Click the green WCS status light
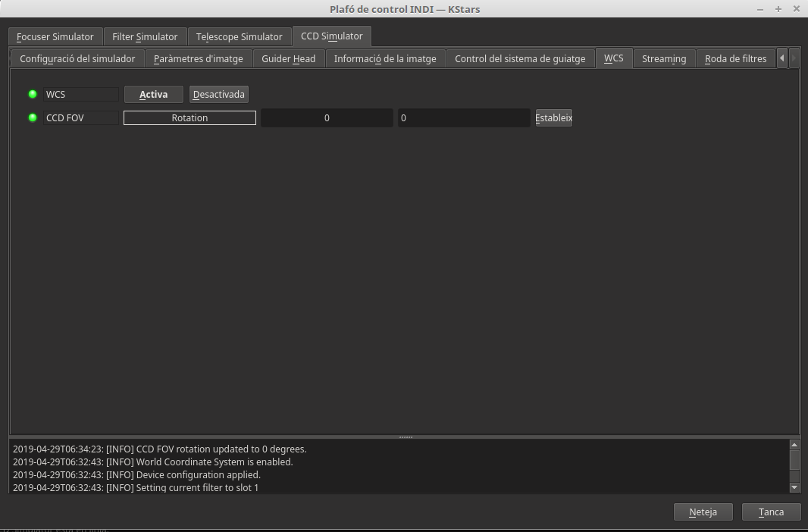Image resolution: width=808 pixels, height=532 pixels. coord(33,94)
